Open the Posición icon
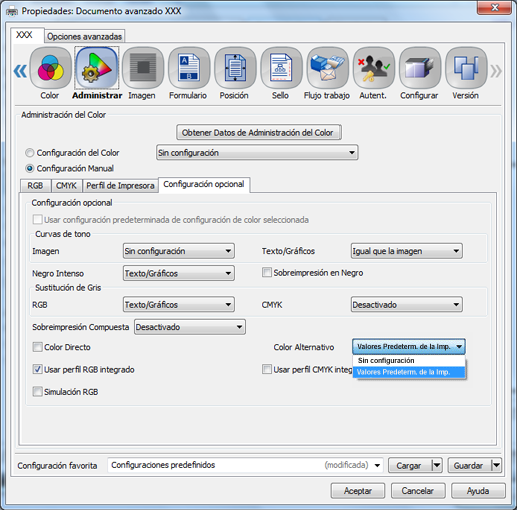Screen dimensions: 517x510 coord(235,68)
